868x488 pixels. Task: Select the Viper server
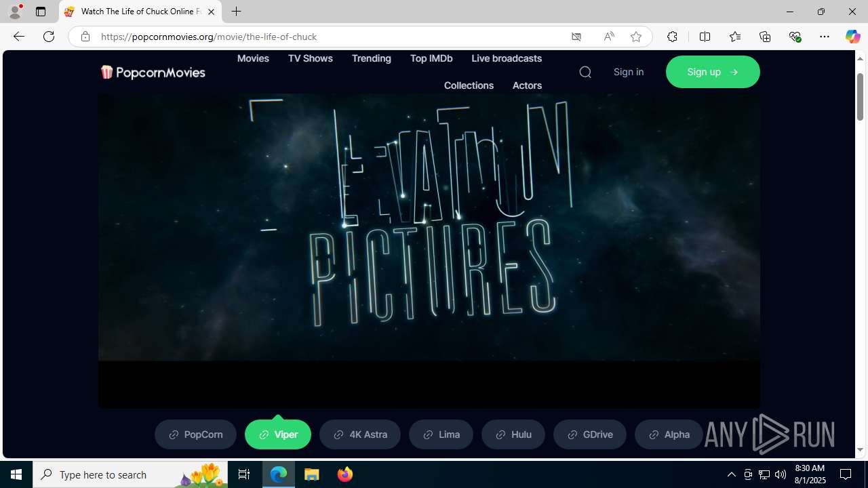(278, 434)
